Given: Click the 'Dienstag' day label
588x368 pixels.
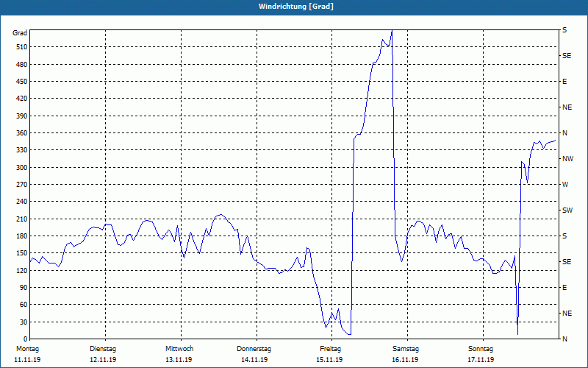Looking at the screenshot, I should 103,349.
